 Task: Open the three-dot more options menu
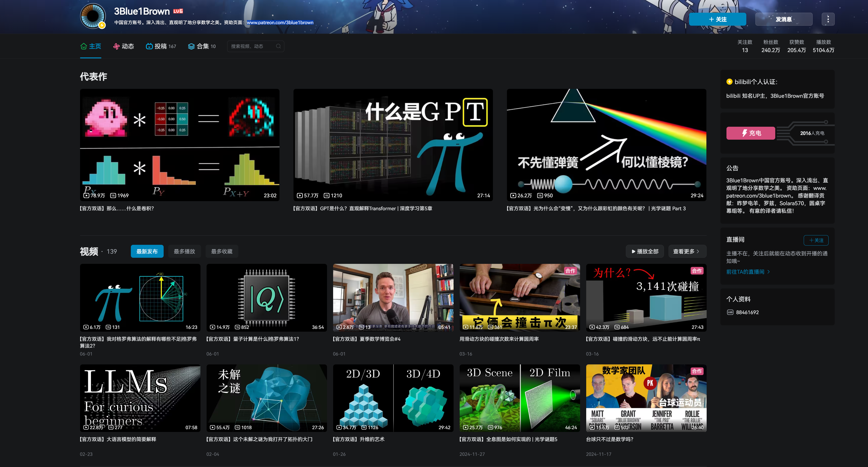click(828, 19)
